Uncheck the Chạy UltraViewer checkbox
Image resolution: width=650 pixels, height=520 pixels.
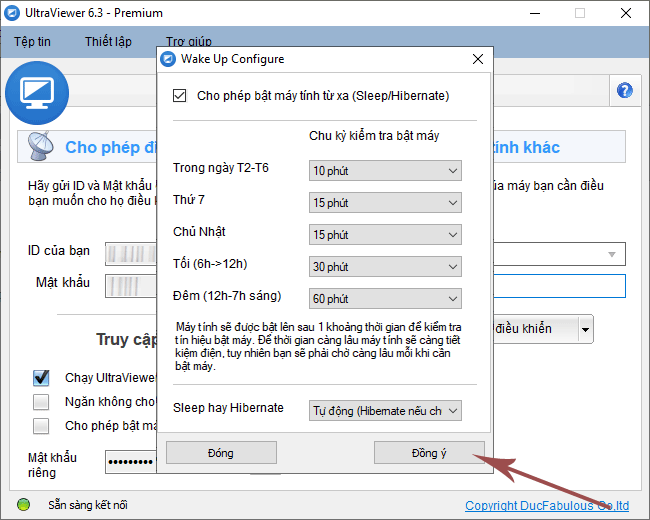(41, 378)
